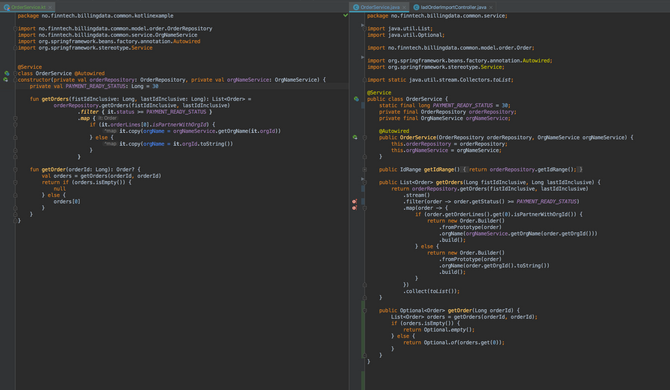Click Optional.of(orders.get(0)) return statement
Viewport: 670px width, 390px height.
[454, 343]
